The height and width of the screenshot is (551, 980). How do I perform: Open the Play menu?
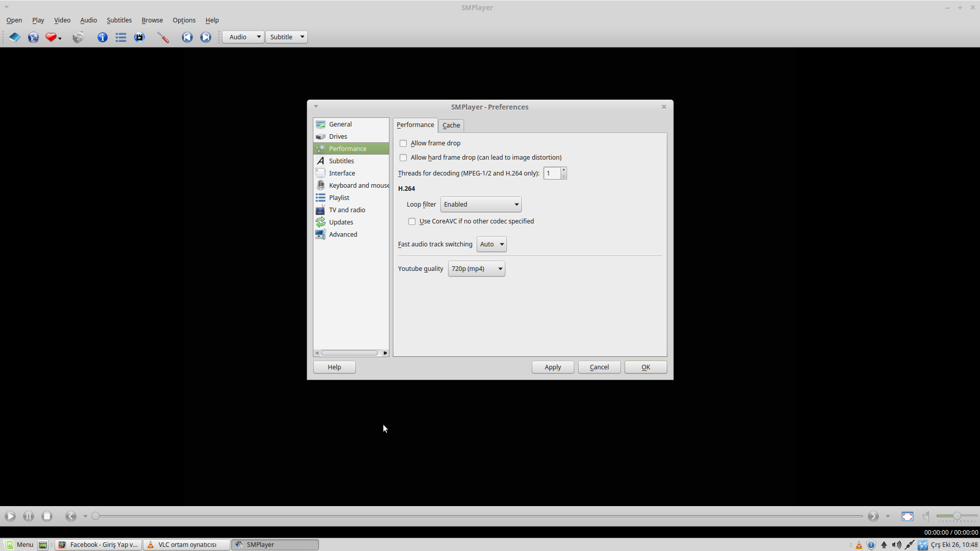(x=38, y=20)
